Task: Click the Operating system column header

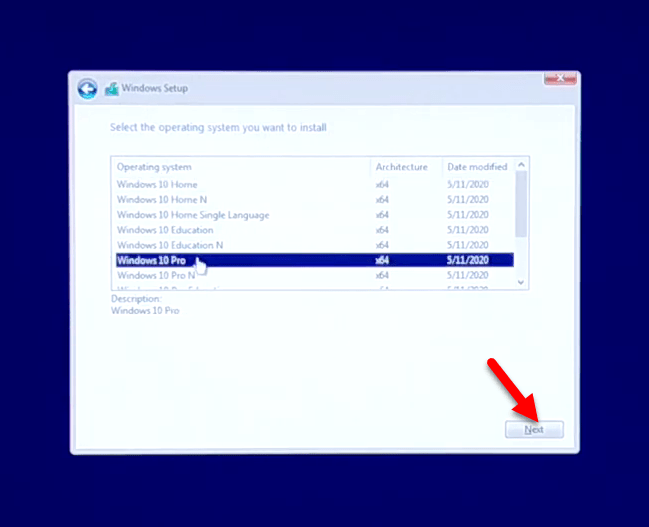Action: (x=241, y=167)
